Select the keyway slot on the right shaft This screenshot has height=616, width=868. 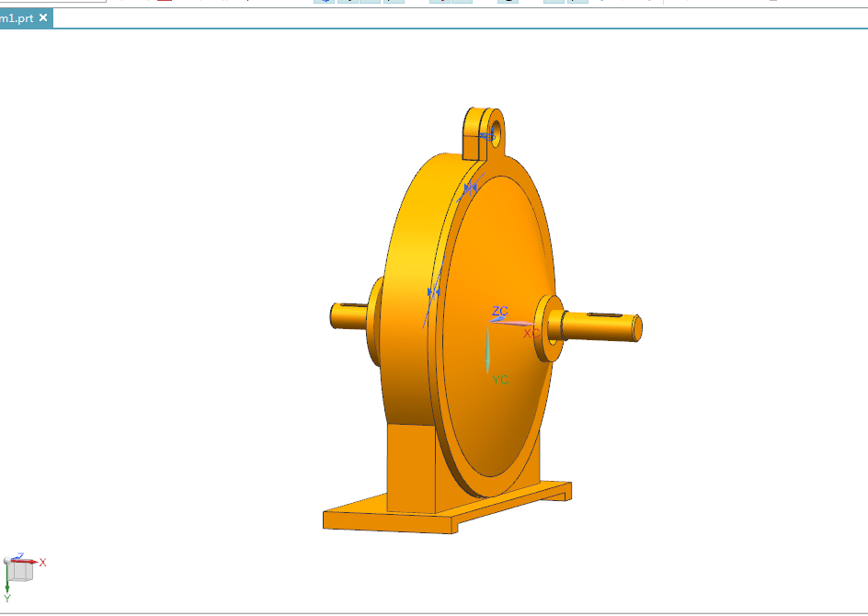click(x=604, y=315)
